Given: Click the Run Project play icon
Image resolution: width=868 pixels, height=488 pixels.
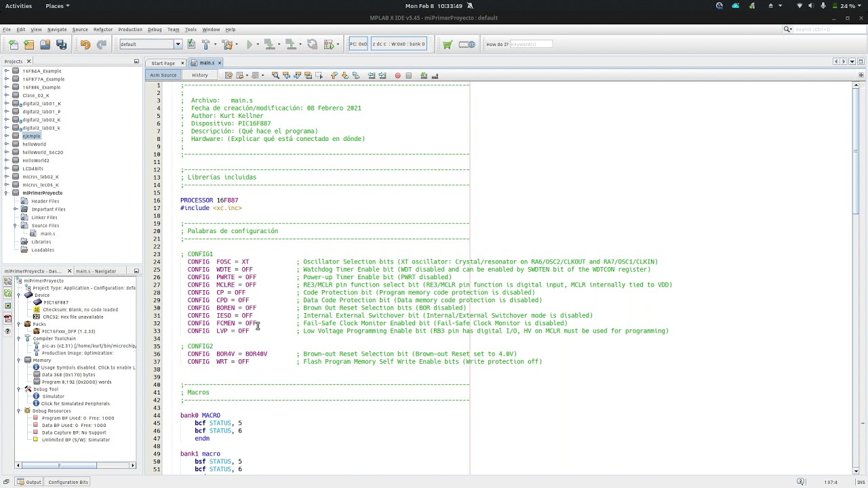Looking at the screenshot, I should pyautogui.click(x=250, y=45).
